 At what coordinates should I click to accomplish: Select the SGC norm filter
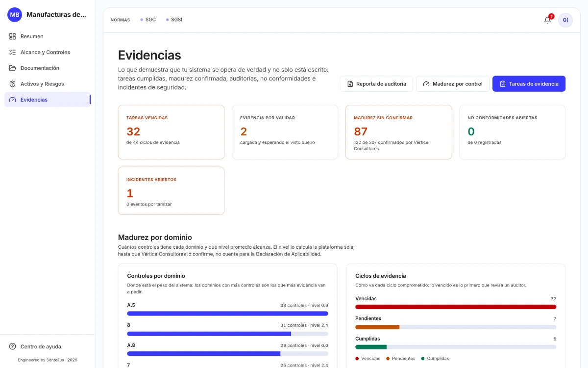pyautogui.click(x=148, y=20)
